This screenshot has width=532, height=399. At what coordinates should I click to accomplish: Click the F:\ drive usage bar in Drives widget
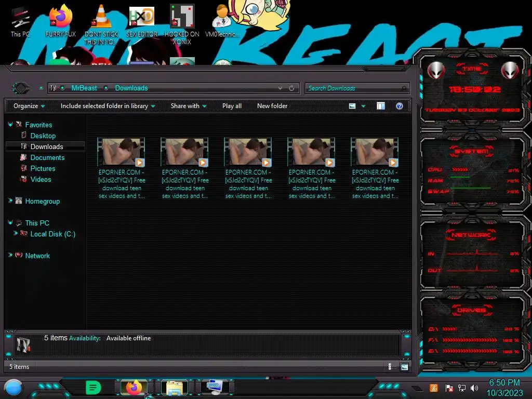tap(470, 340)
